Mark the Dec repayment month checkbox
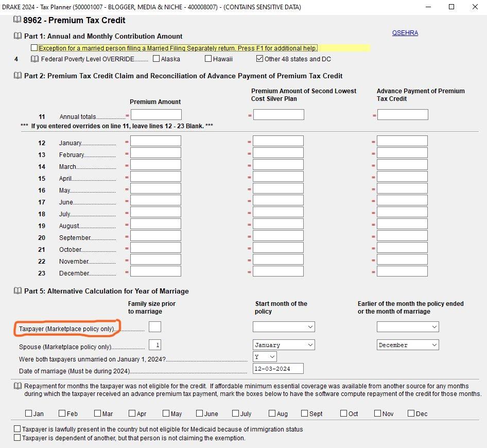 coord(411,413)
